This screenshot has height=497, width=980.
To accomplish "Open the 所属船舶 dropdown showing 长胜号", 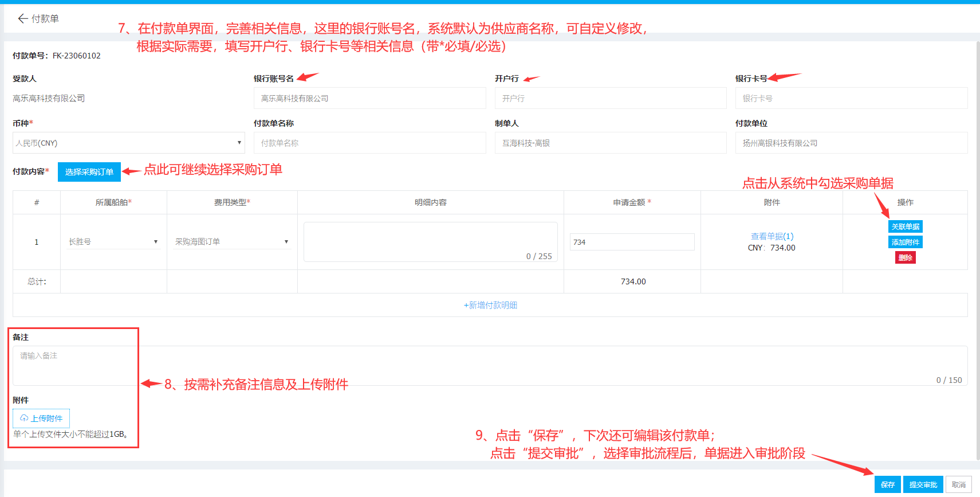I will (113, 241).
